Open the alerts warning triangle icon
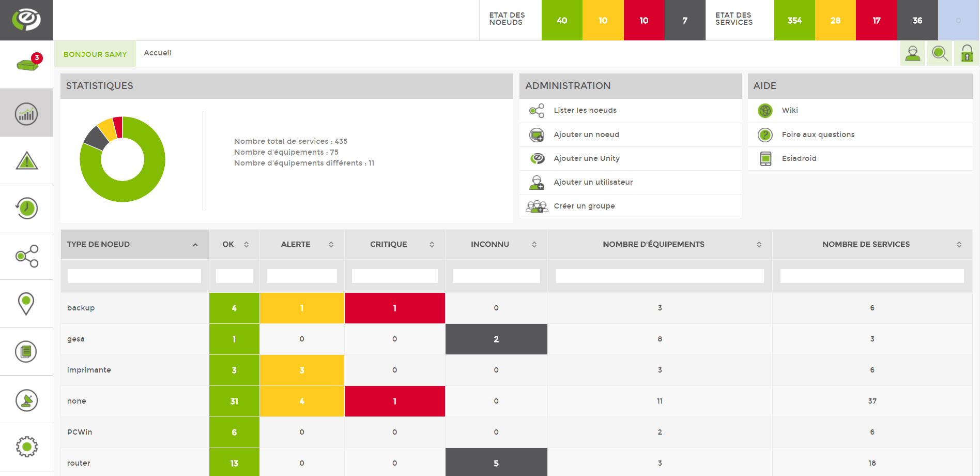This screenshot has height=476, width=980. pyautogui.click(x=26, y=161)
